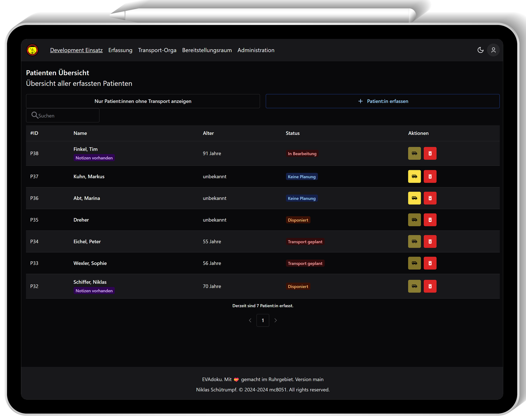The height and width of the screenshot is (420, 526).
Task: Click Keine Planung badge for Kuhn, Markus
Action: click(302, 177)
